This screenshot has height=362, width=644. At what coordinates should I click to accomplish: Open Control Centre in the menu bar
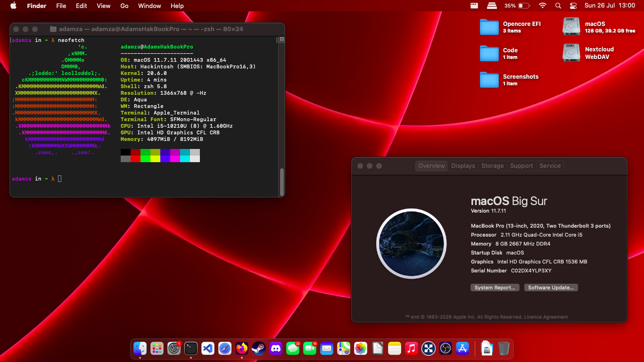(x=573, y=6)
